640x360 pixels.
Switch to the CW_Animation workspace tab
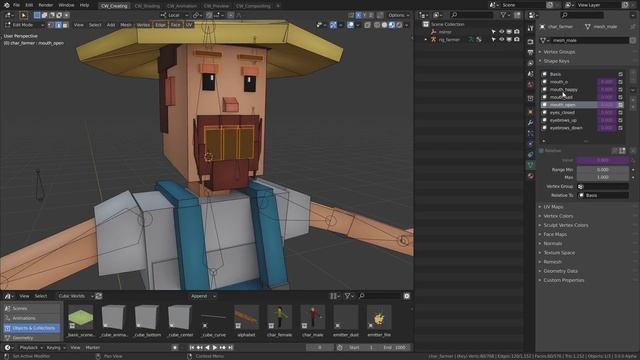pos(182,6)
